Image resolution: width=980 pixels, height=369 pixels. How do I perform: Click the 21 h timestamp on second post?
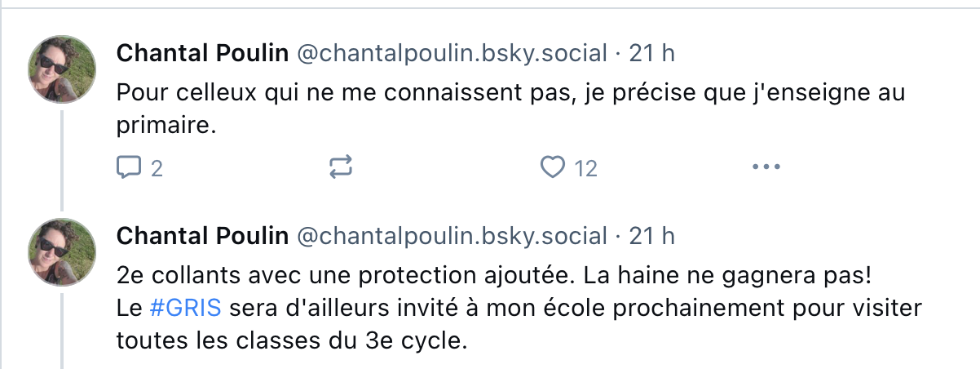[652, 237]
